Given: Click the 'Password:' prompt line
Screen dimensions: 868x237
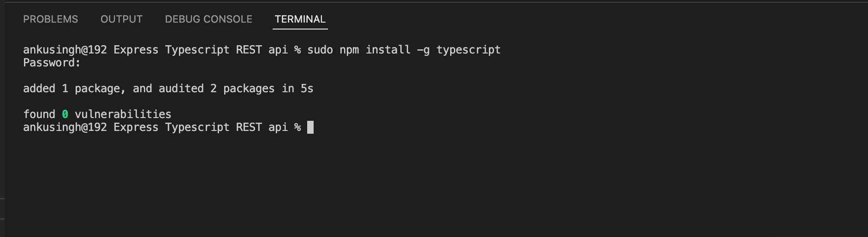Looking at the screenshot, I should coord(52,63).
